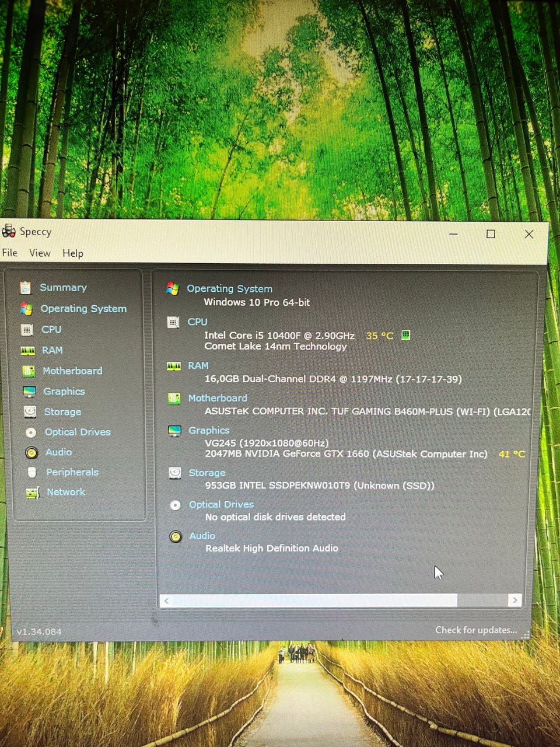Click the NVIDIA GeForce GTX 1660 text
The image size is (560, 747).
coord(346,453)
